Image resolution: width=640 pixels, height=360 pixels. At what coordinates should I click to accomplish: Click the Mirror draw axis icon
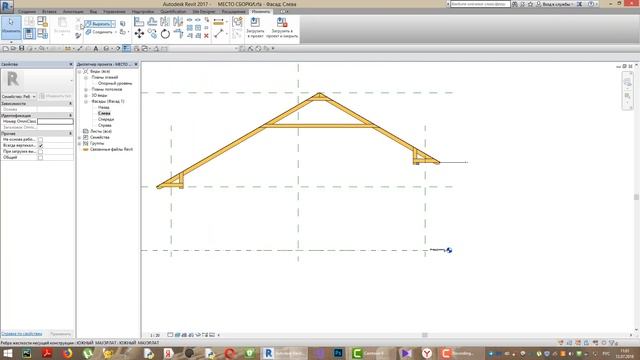click(178, 22)
